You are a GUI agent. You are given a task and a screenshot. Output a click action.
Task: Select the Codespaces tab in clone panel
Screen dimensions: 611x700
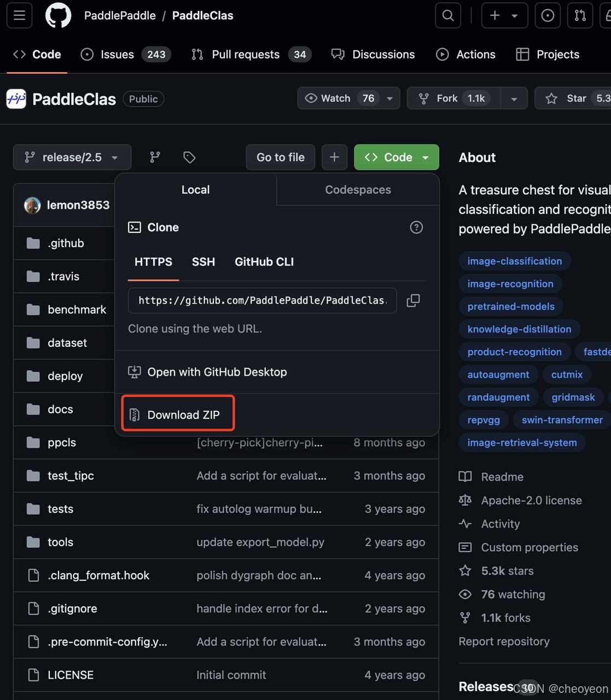(358, 190)
